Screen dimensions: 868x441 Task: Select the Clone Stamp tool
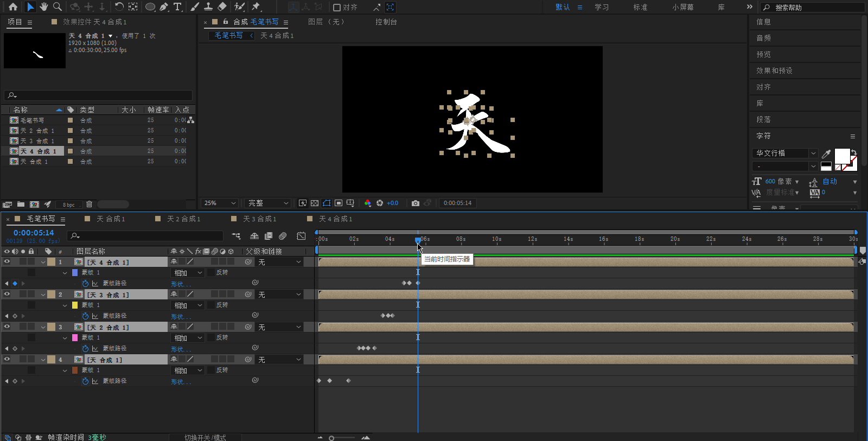[208, 7]
